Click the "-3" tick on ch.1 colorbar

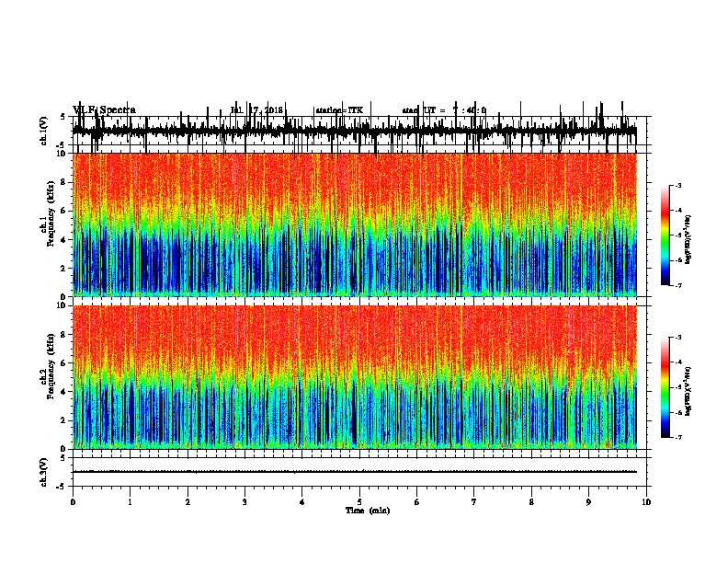[x=677, y=185]
